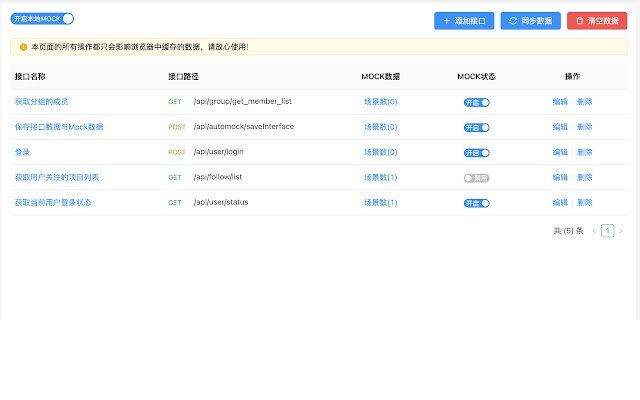Click 删除 for /api/follow/list row
The width and height of the screenshot is (640, 400).
(x=584, y=178)
